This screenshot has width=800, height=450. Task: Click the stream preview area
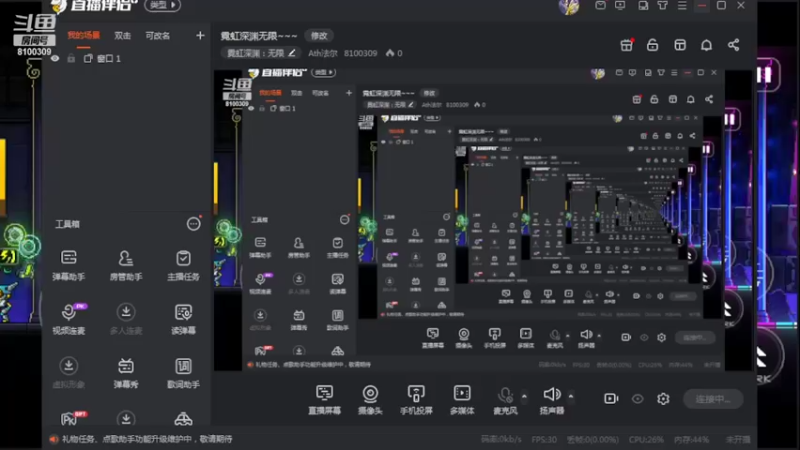[x=484, y=220]
